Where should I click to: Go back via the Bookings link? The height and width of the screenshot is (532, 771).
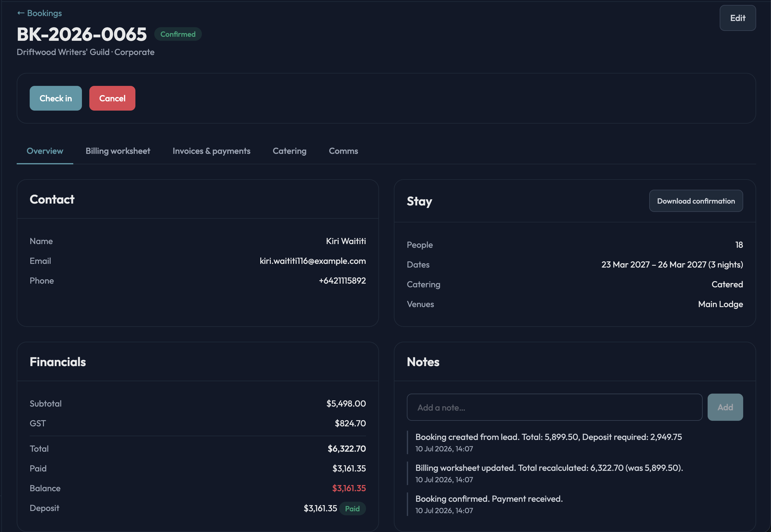[x=39, y=13]
